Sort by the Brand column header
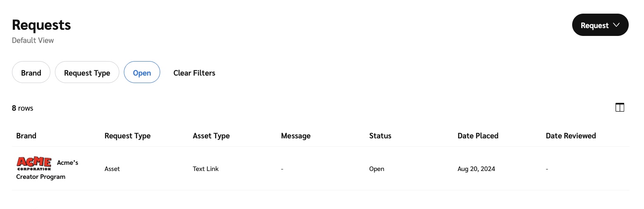Viewport: 644px width, 209px height. 26,135
